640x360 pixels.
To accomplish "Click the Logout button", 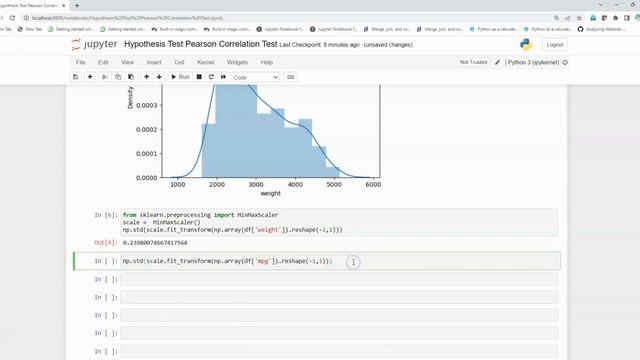I will pyautogui.click(x=555, y=44).
